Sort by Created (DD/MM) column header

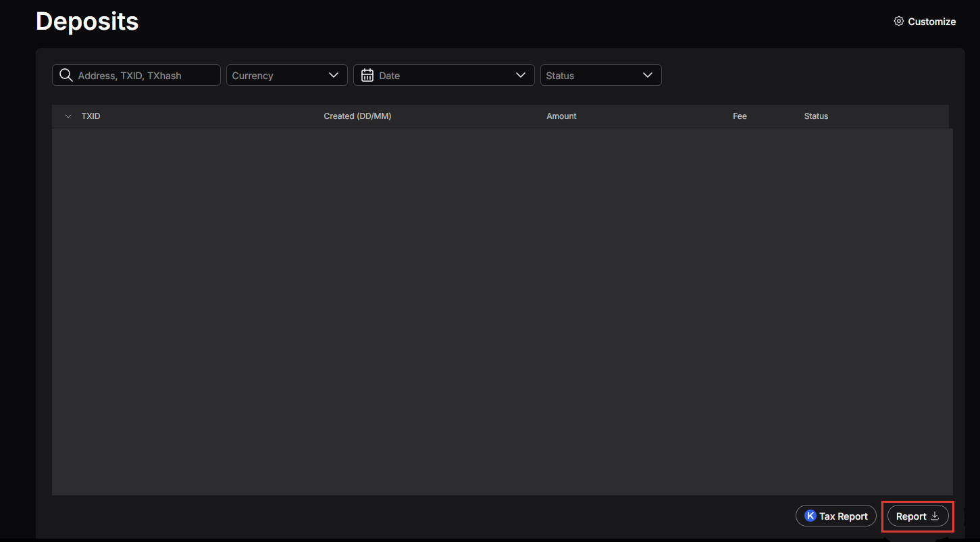pyautogui.click(x=357, y=116)
